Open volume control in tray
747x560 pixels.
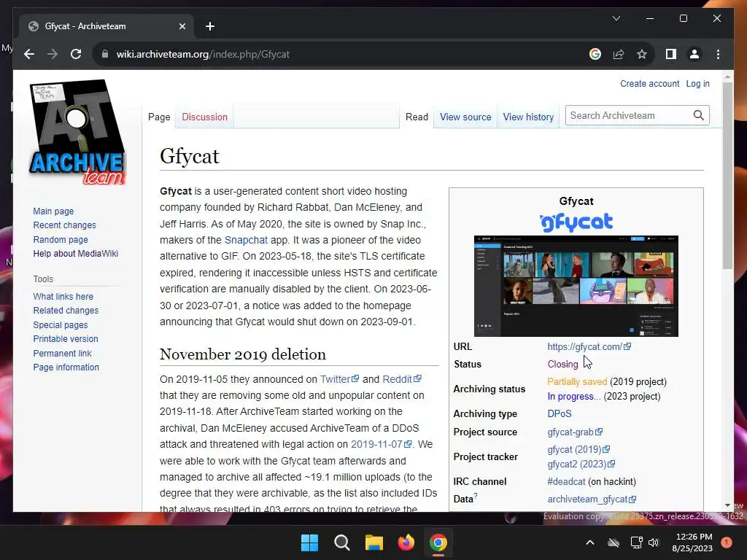[654, 542]
